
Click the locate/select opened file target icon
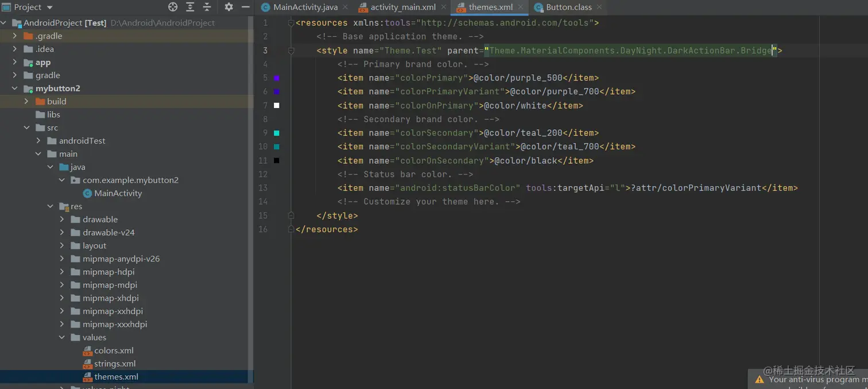(173, 7)
